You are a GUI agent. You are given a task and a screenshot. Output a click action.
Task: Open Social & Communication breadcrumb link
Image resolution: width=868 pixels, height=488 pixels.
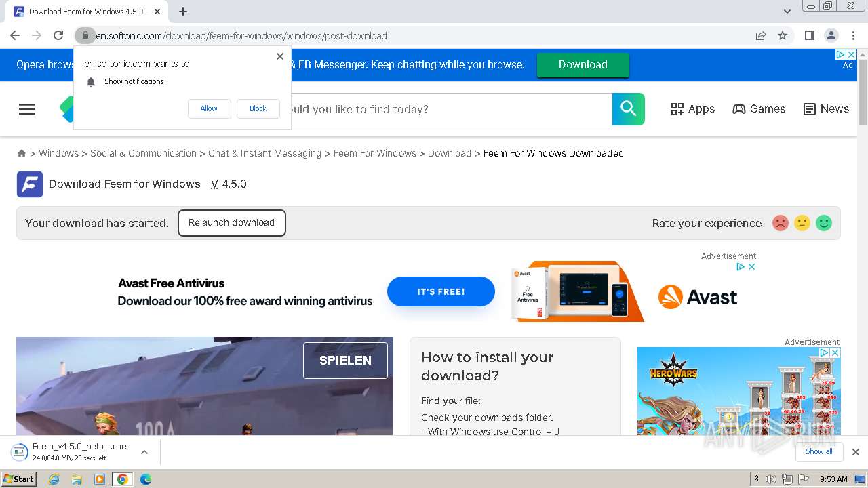(x=143, y=153)
